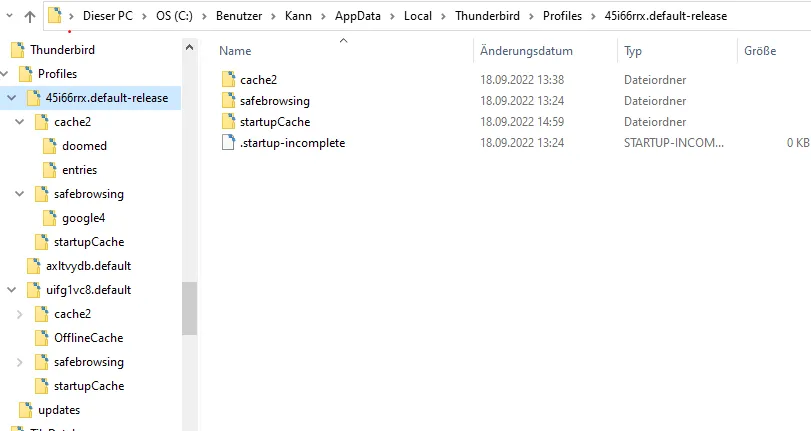
Task: Navigate to Local breadcrumb segment
Action: point(418,16)
